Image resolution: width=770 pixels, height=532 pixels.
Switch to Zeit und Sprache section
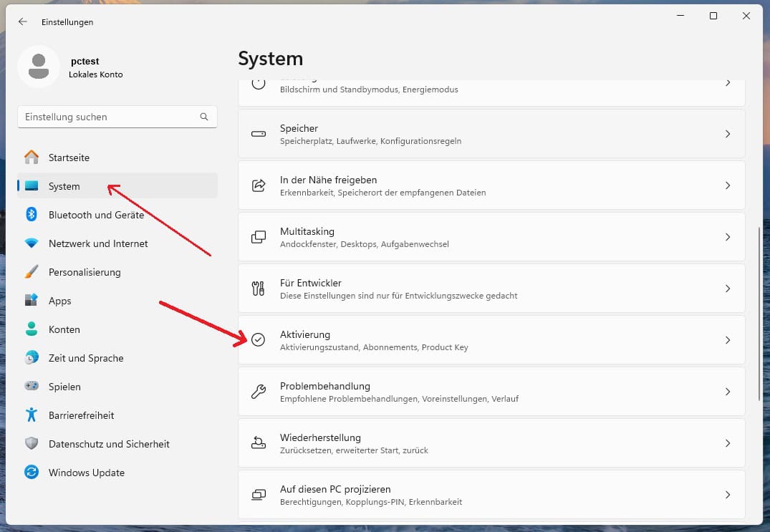pyautogui.click(x=86, y=358)
